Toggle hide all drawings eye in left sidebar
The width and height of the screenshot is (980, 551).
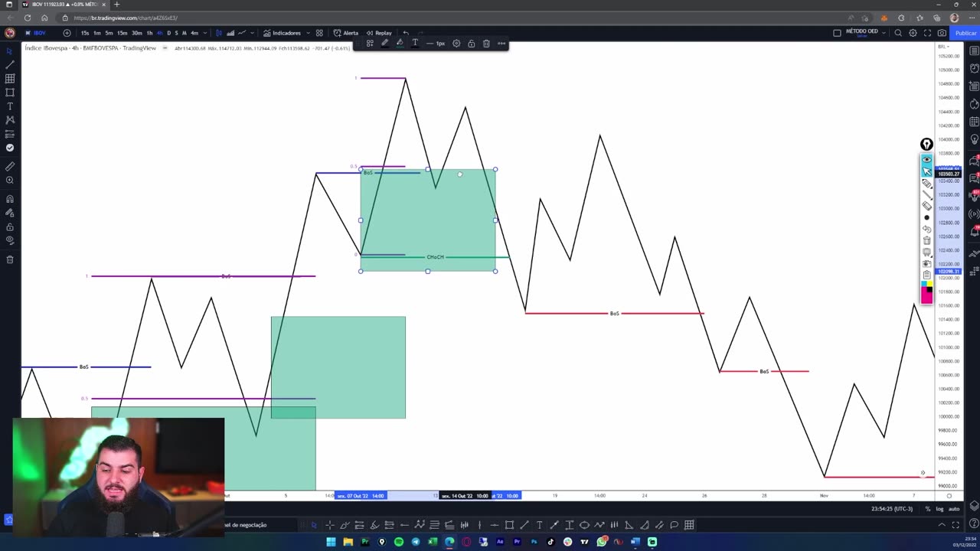pos(10,240)
